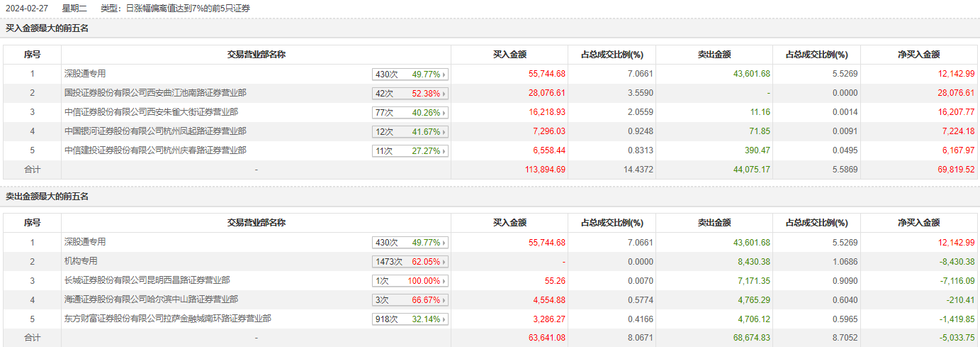Viewport: 980px width, 347px height.
Task: Click 深股通专用 in the top sellers table
Action: (85, 242)
